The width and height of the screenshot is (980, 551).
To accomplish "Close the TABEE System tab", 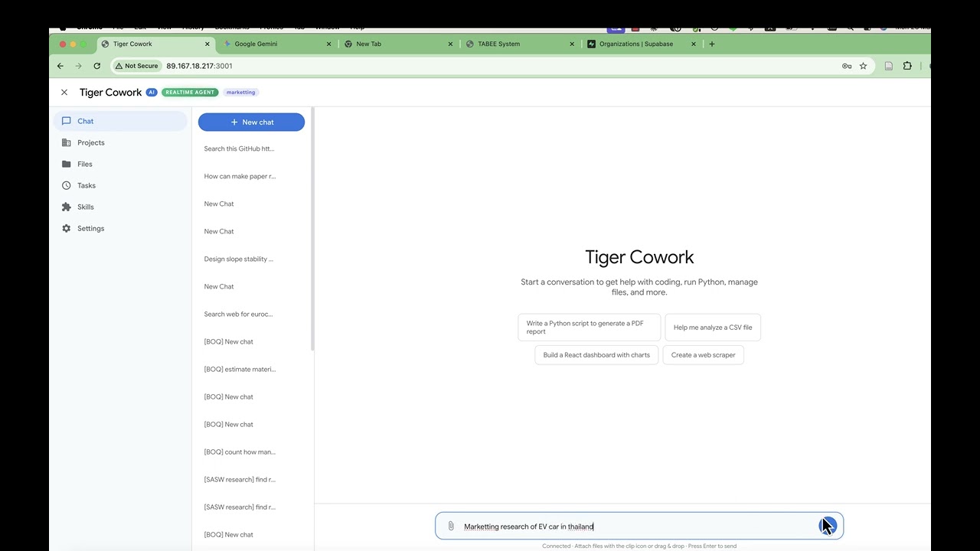I will click(572, 44).
